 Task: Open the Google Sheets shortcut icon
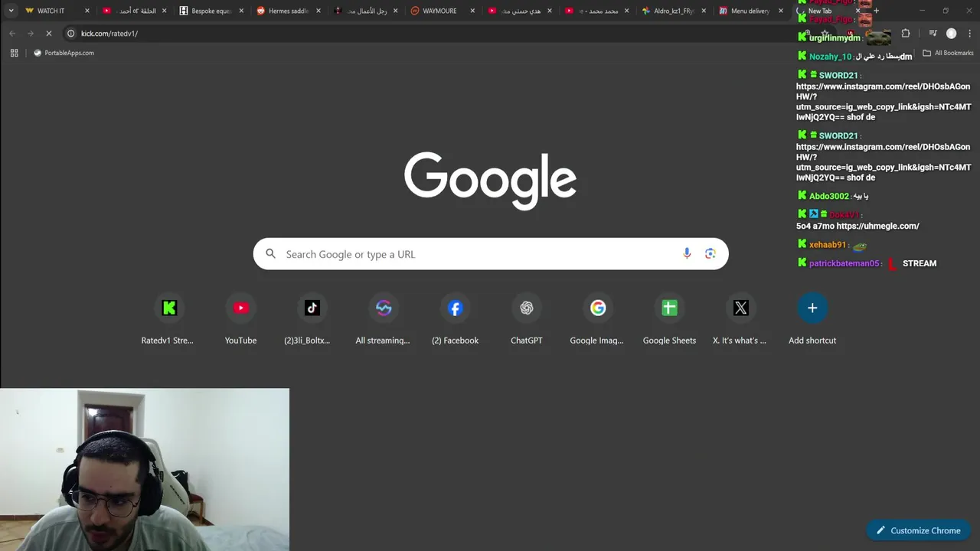tap(669, 308)
